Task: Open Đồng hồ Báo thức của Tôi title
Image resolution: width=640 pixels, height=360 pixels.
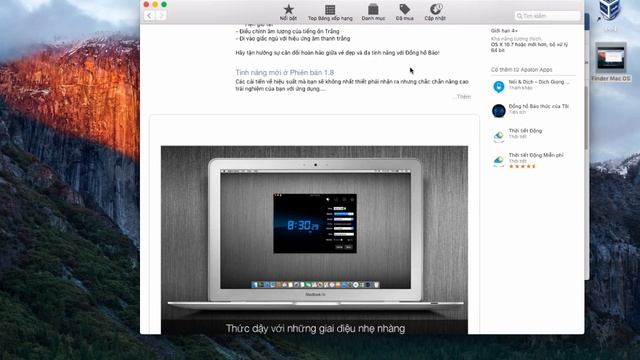Action: 538,106
